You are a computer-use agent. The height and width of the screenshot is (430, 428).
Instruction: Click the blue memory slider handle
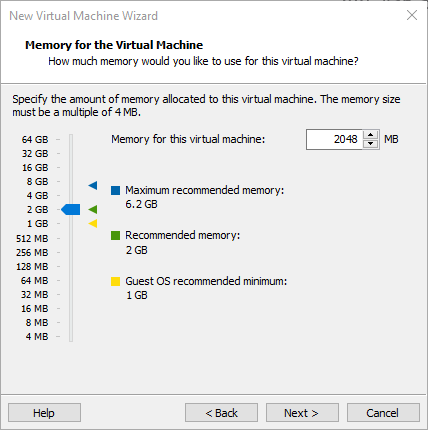point(71,210)
